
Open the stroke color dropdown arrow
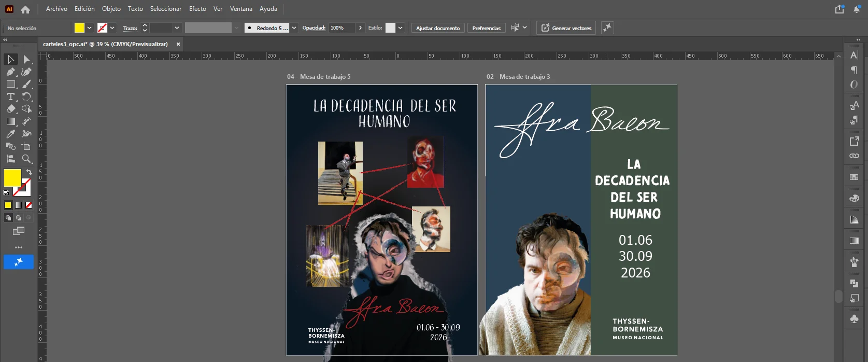coord(112,28)
